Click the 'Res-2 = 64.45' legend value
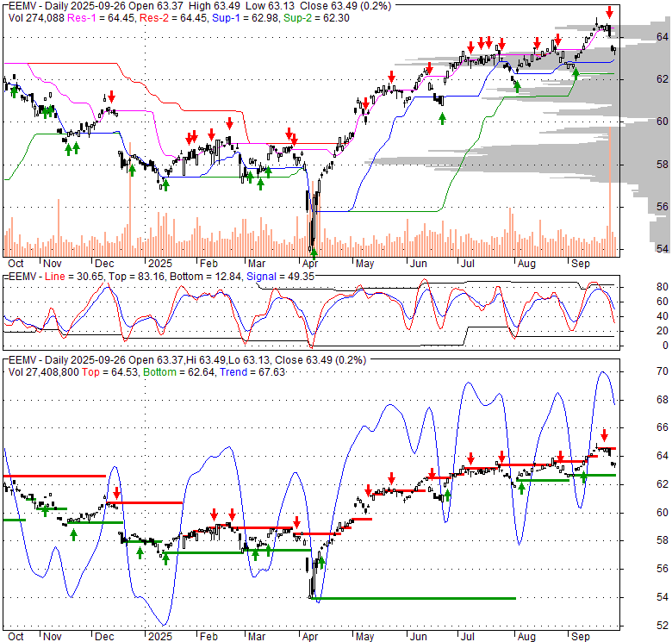 coord(172,18)
